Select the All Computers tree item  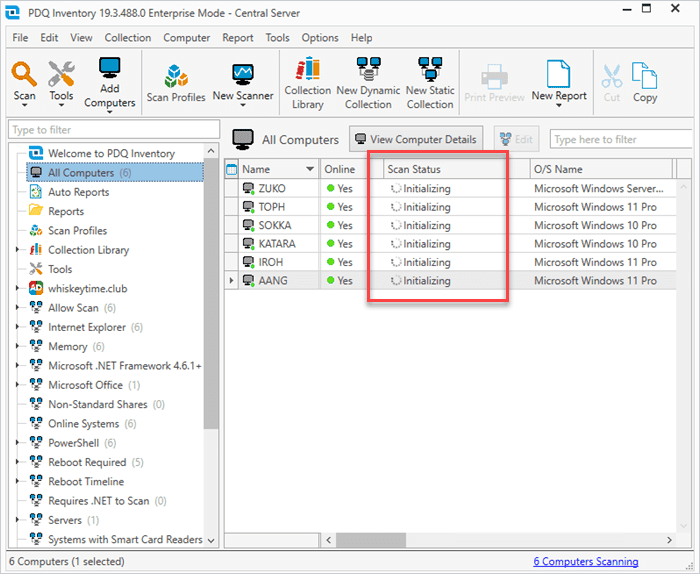pyautogui.click(x=115, y=173)
